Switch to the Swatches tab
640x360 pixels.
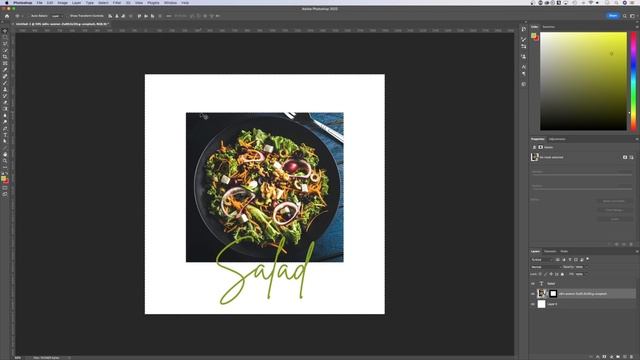549,27
